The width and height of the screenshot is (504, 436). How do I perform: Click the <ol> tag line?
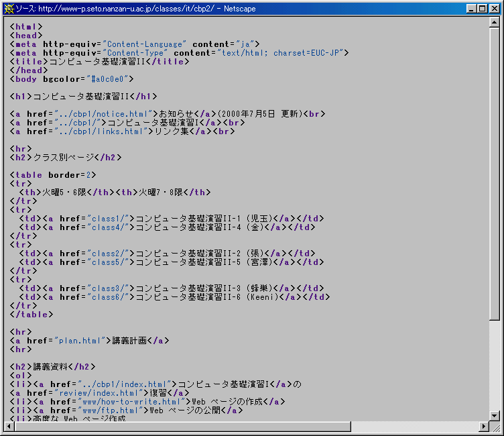[21, 375]
